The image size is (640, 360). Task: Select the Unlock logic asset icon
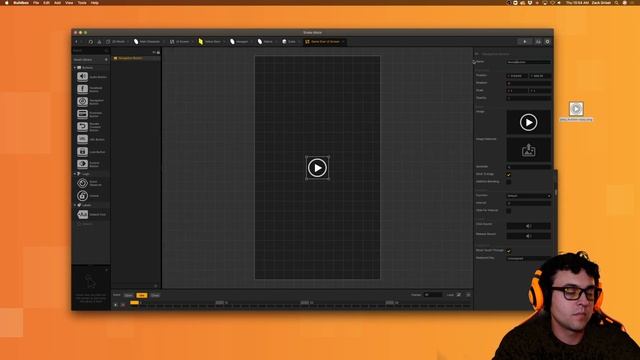82,196
